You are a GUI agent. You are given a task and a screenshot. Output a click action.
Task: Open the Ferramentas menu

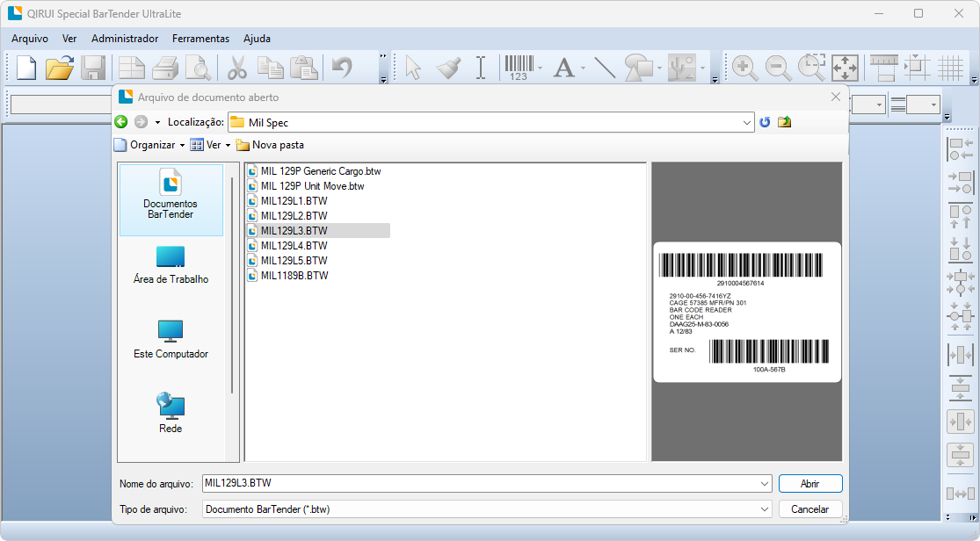tap(200, 39)
